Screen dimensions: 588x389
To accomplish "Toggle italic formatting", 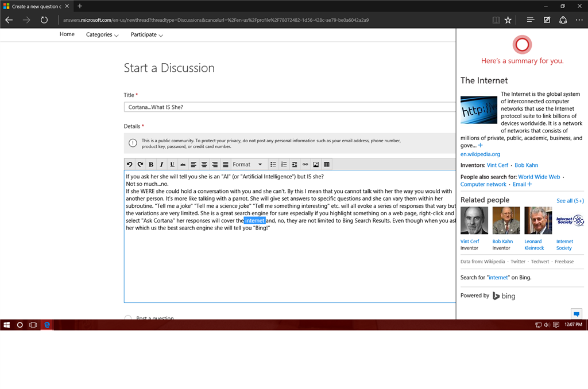I will coord(161,164).
